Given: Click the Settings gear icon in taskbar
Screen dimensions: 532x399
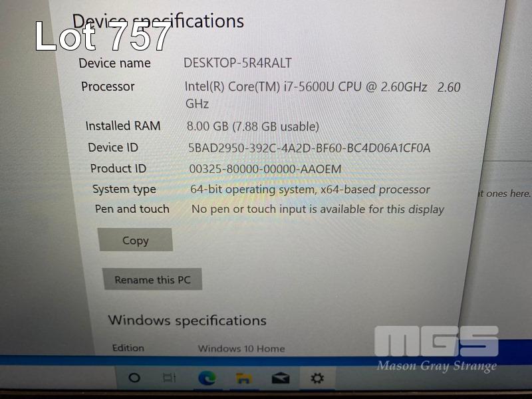Looking at the screenshot, I should click(x=317, y=378).
